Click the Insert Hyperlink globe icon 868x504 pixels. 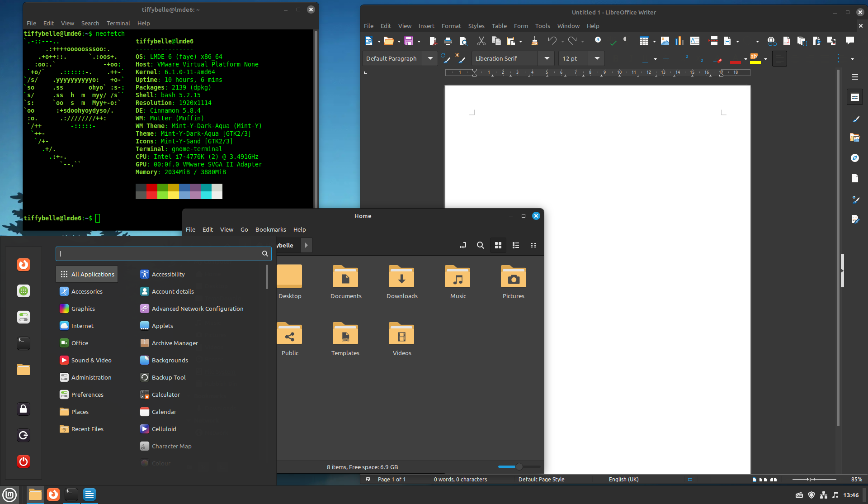[772, 41]
